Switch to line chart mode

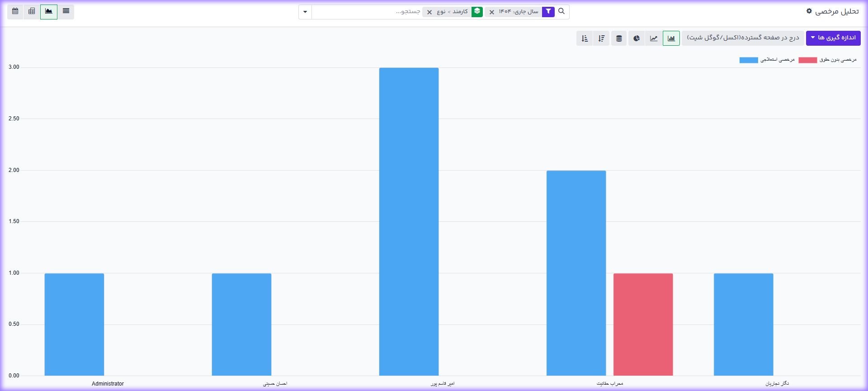tap(654, 38)
